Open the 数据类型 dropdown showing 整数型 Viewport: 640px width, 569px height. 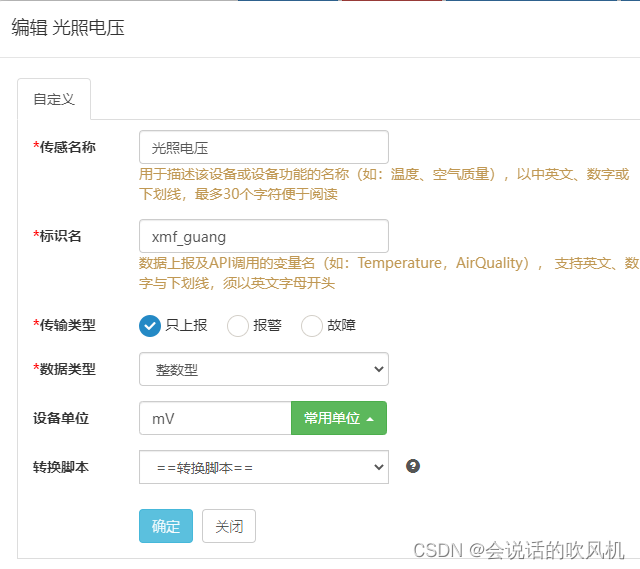tap(264, 369)
